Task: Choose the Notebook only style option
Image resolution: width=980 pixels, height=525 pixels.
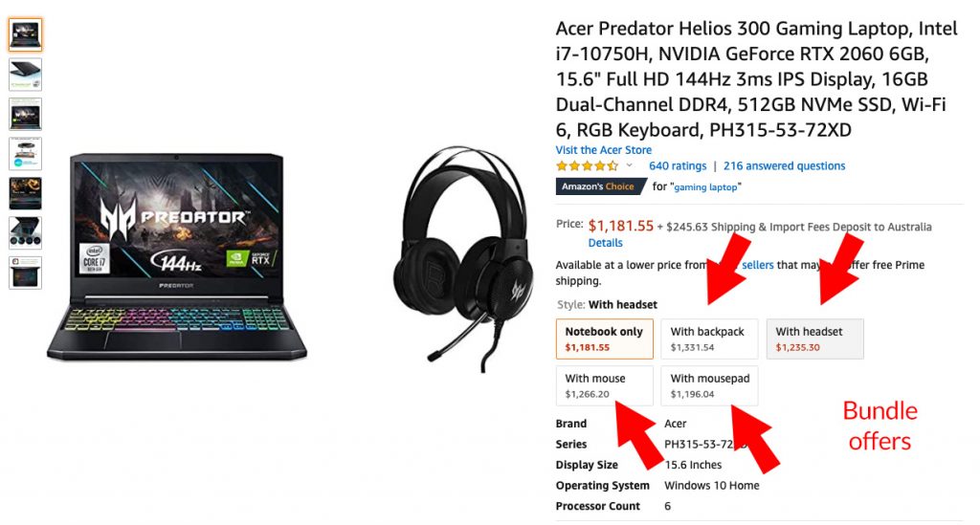Action: tap(605, 339)
